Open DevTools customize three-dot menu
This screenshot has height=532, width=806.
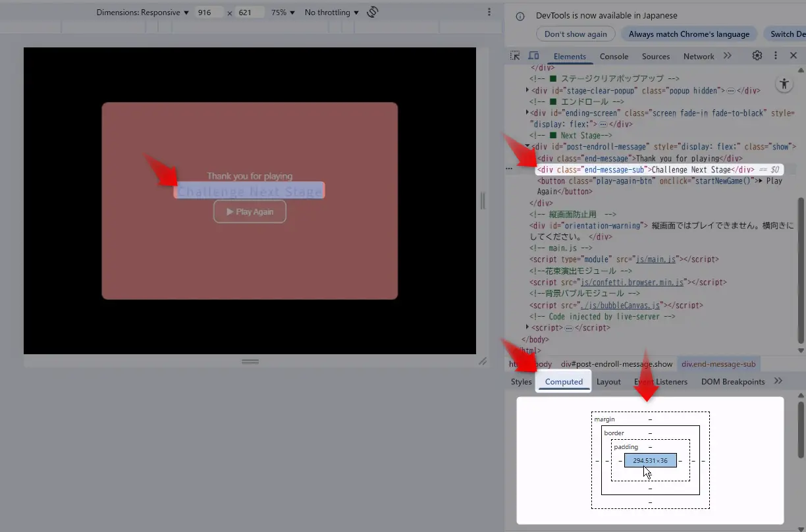pos(776,56)
